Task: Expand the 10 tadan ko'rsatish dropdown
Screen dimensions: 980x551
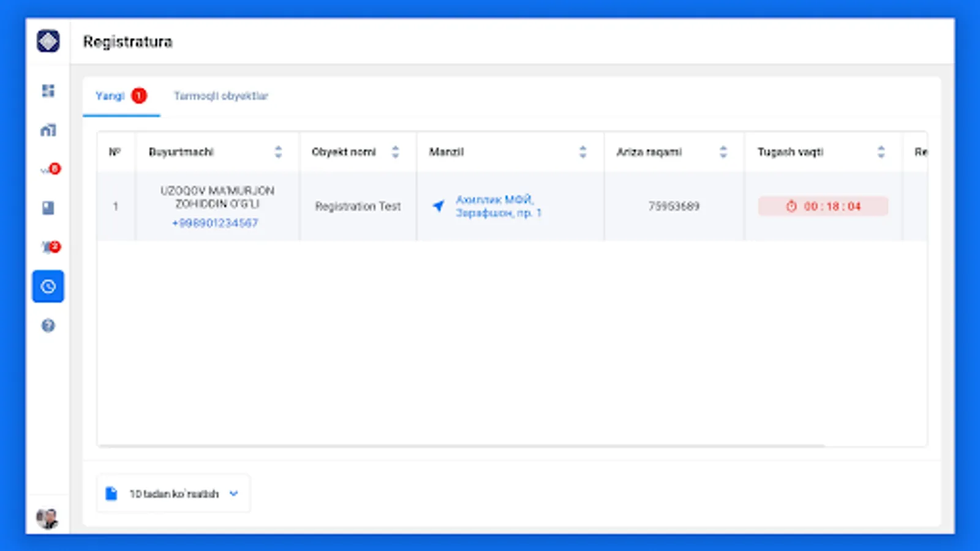Action: coord(173,493)
